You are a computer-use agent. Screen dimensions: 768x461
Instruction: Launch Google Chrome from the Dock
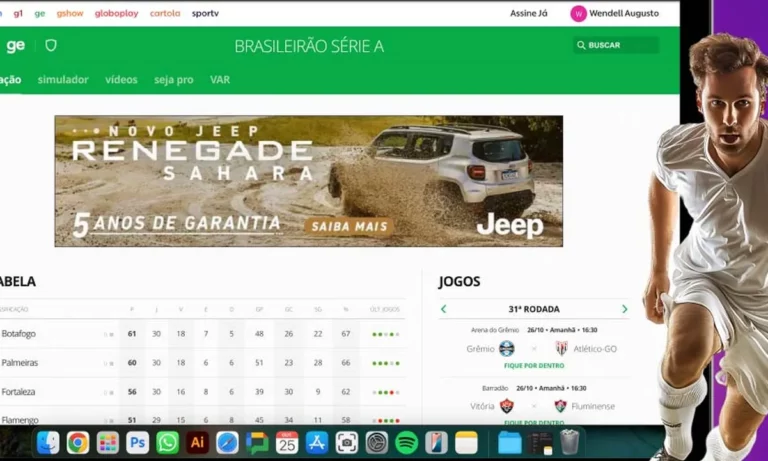pos(78,442)
